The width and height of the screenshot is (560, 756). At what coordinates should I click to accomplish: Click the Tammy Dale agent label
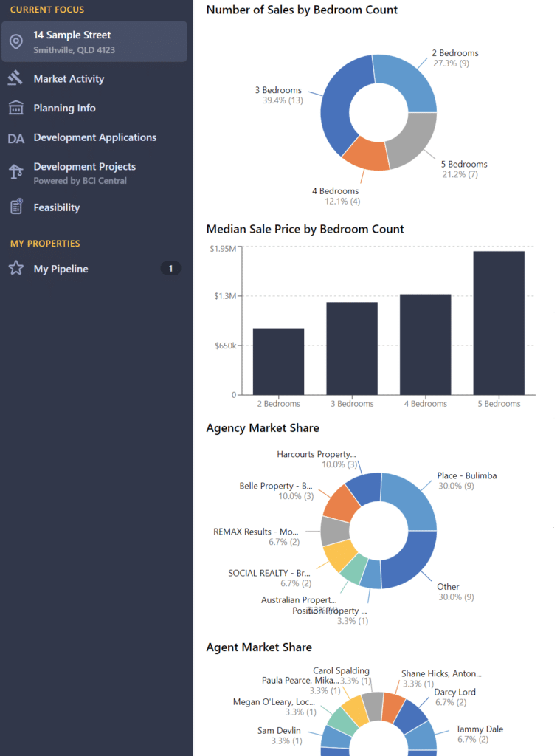[479, 729]
